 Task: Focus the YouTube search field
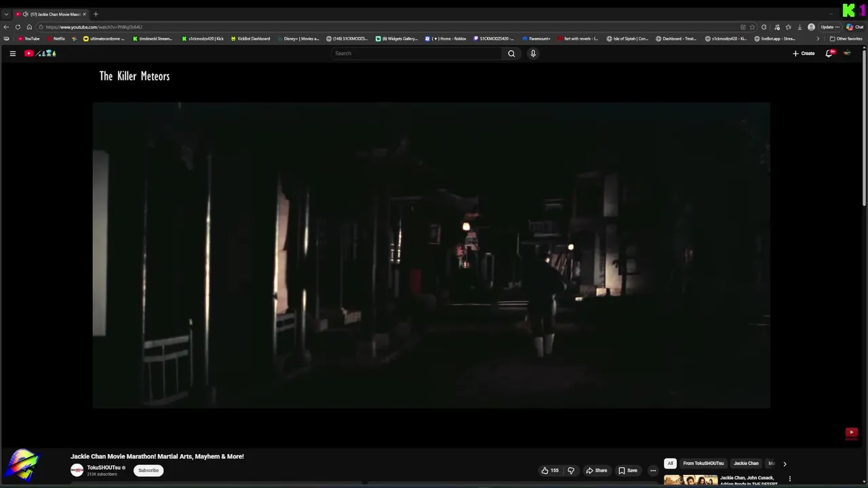pyautogui.click(x=416, y=54)
